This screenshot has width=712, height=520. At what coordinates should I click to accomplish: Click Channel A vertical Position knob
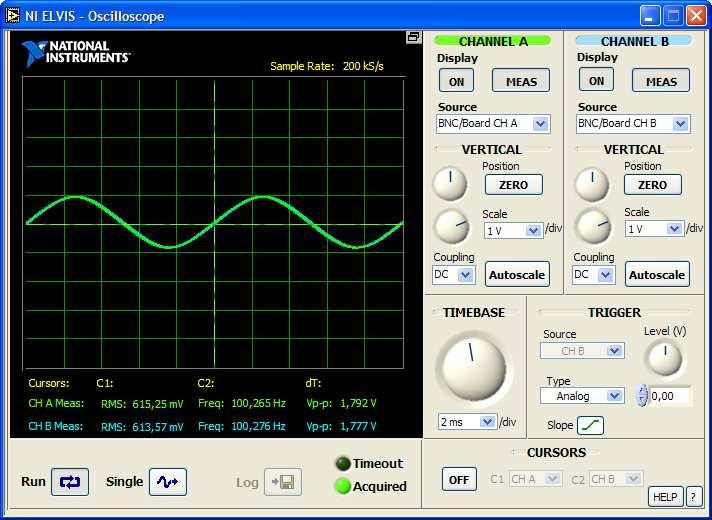coord(450,183)
